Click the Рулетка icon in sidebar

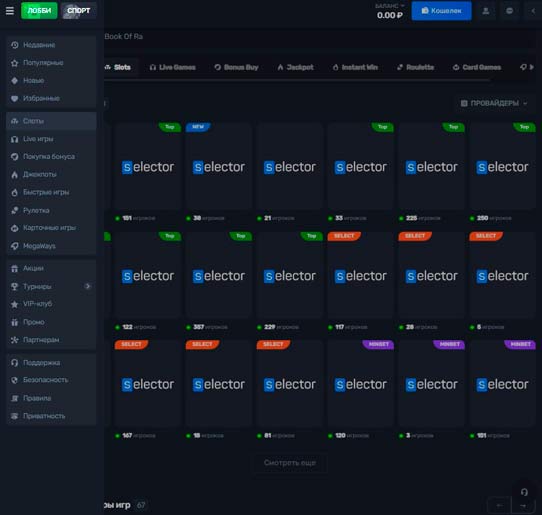coord(15,210)
